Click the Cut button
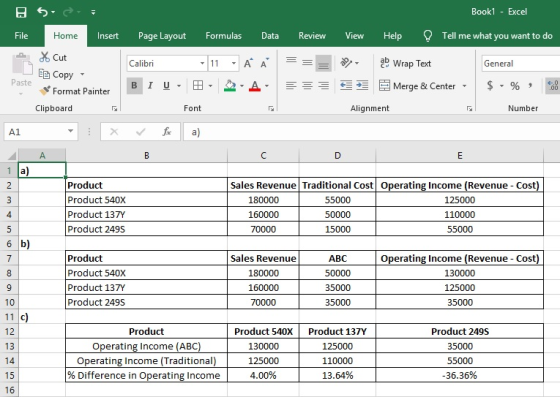 click(53, 57)
